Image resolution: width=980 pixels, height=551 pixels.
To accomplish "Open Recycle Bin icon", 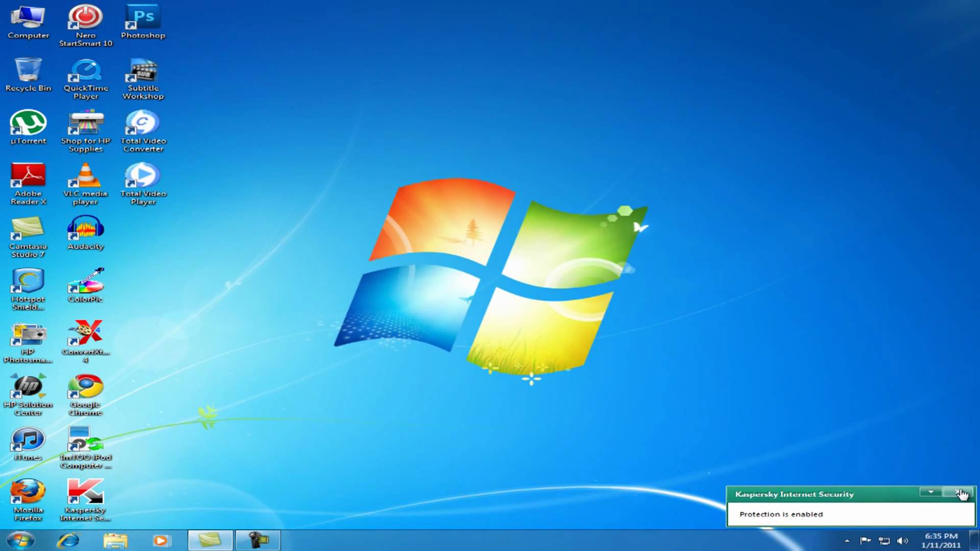I will [x=28, y=73].
